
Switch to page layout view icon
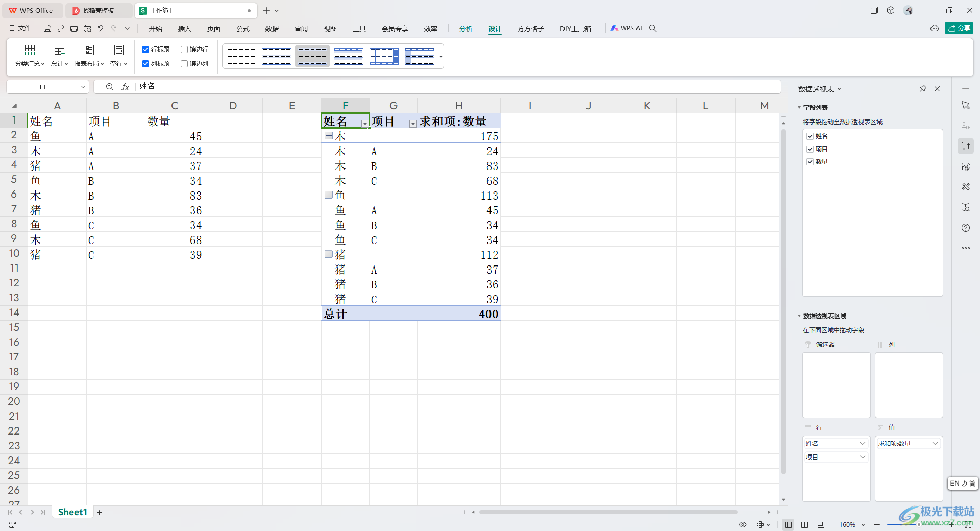point(805,525)
